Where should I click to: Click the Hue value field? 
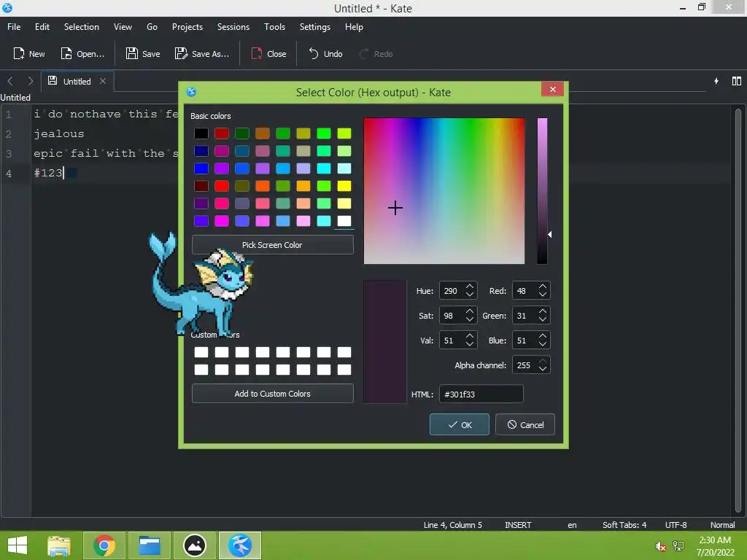[x=452, y=291]
